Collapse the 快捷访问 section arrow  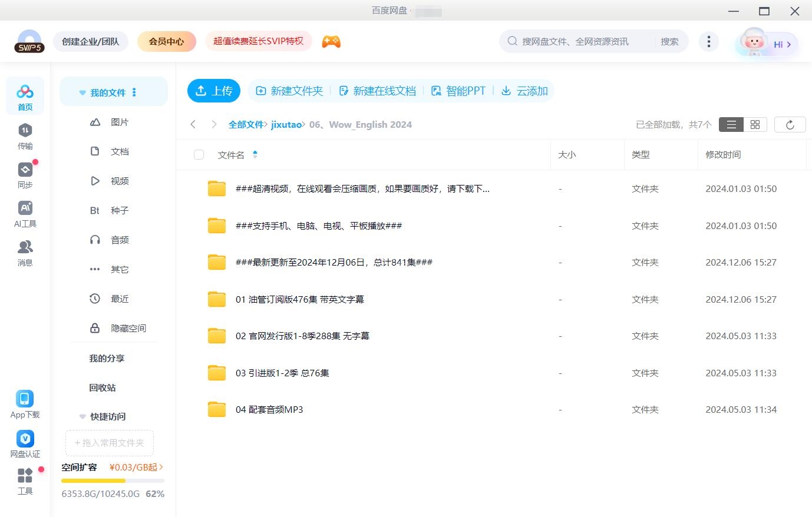click(82, 417)
